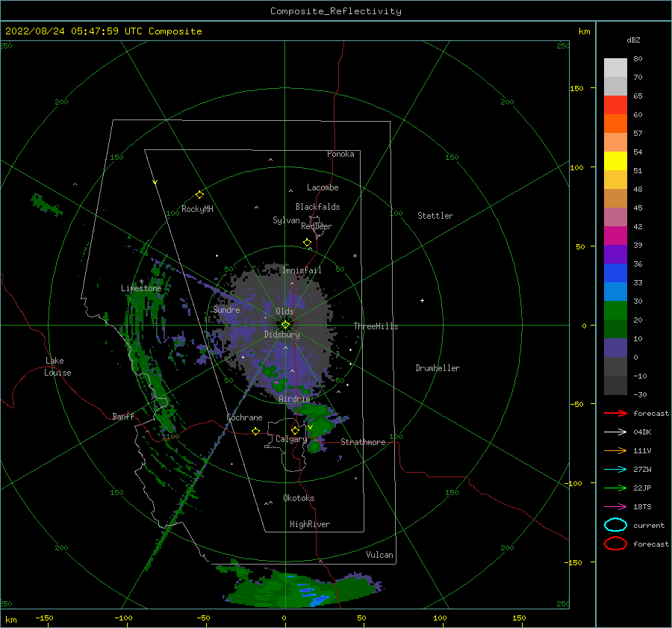Click the radar center diamond near Olds
Screen dimensions: 672x628
[285, 325]
